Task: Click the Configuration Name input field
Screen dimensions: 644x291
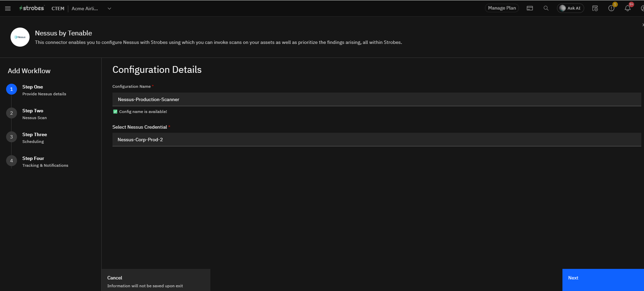Action: 377,99
